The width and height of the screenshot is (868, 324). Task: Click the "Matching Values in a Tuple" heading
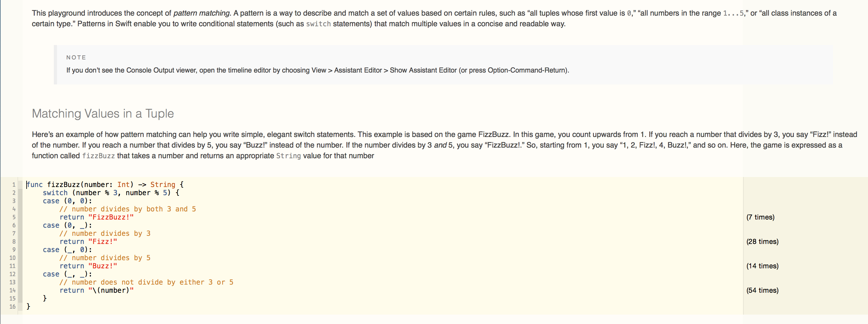point(103,114)
